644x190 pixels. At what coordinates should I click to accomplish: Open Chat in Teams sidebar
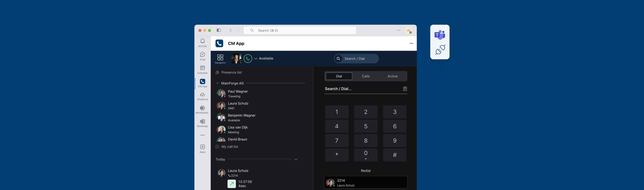(202, 56)
